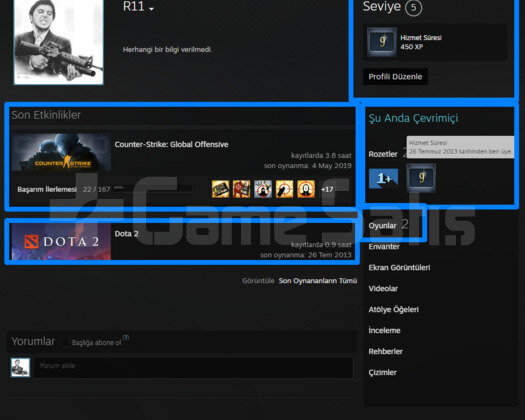
Task: Click the 'Son Etkinlikler' heading
Action: (46, 115)
